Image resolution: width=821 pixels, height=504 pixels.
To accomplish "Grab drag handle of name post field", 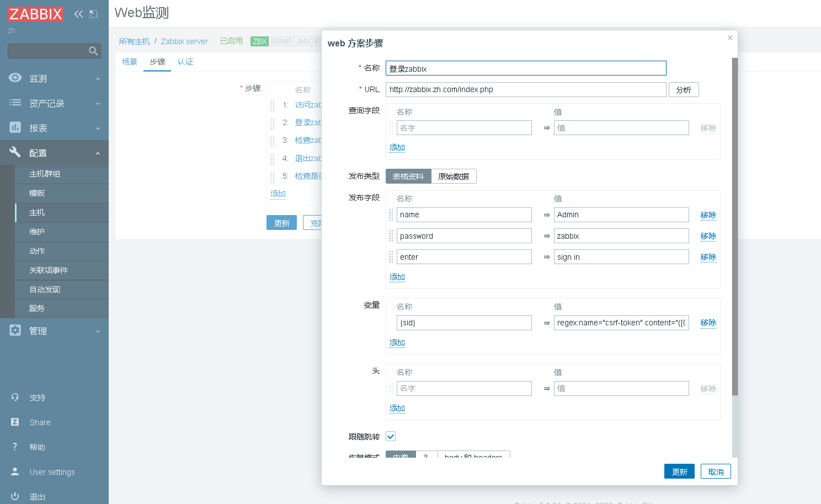I will click(391, 215).
